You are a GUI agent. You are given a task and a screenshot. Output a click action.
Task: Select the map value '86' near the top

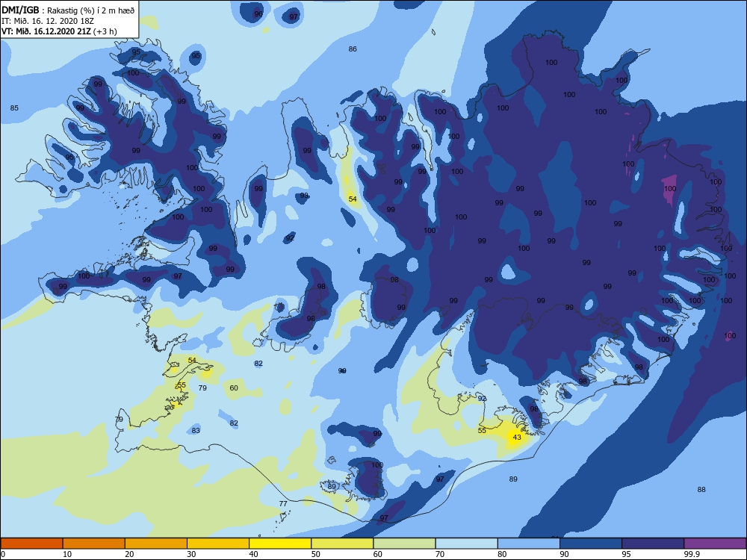[x=353, y=49]
